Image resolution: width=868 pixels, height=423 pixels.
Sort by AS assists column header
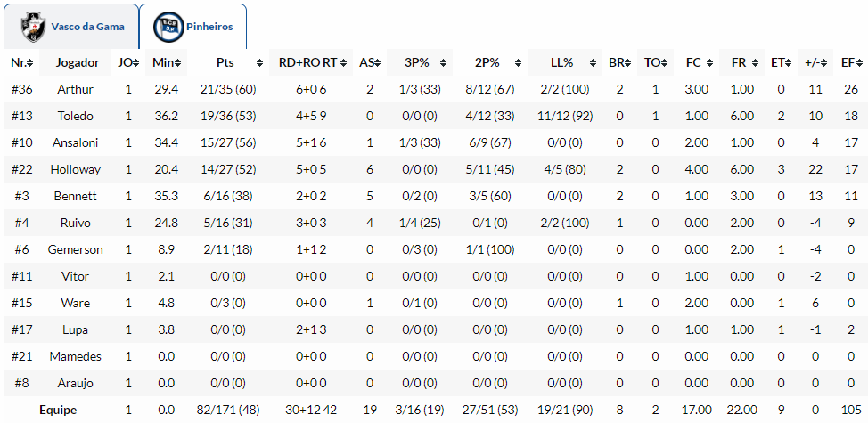366,63
